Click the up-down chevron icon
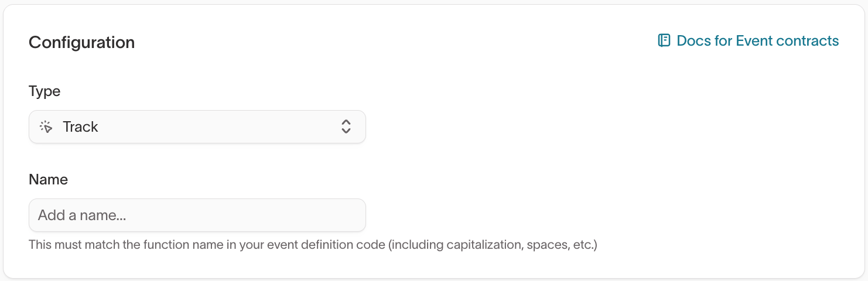The height and width of the screenshot is (281, 868). [346, 126]
